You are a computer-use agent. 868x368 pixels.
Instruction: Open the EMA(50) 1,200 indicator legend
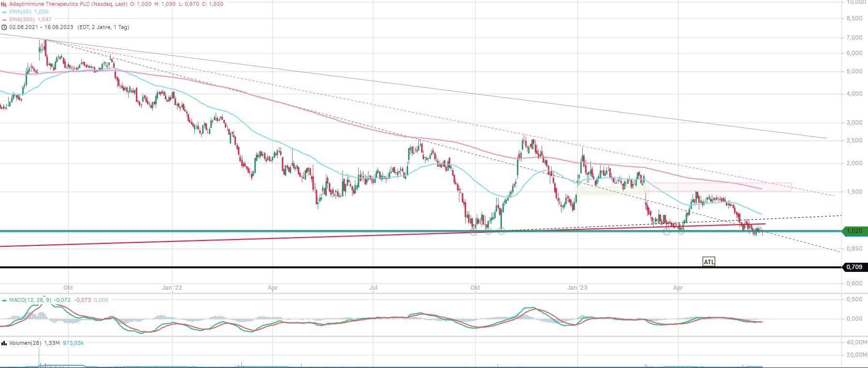[x=29, y=12]
